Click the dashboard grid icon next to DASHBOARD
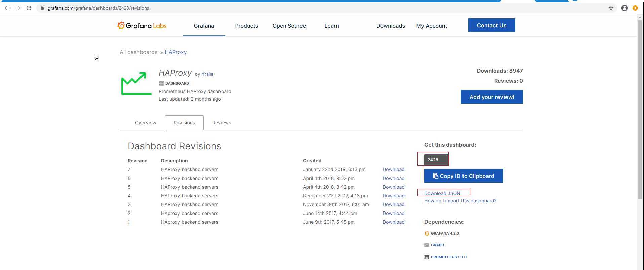The width and height of the screenshot is (644, 270). pos(161,83)
